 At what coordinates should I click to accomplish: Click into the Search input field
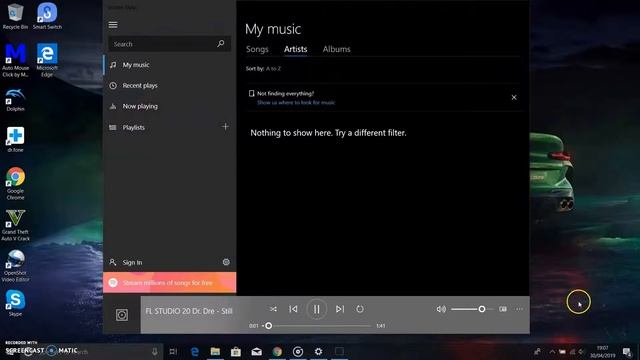(169, 44)
